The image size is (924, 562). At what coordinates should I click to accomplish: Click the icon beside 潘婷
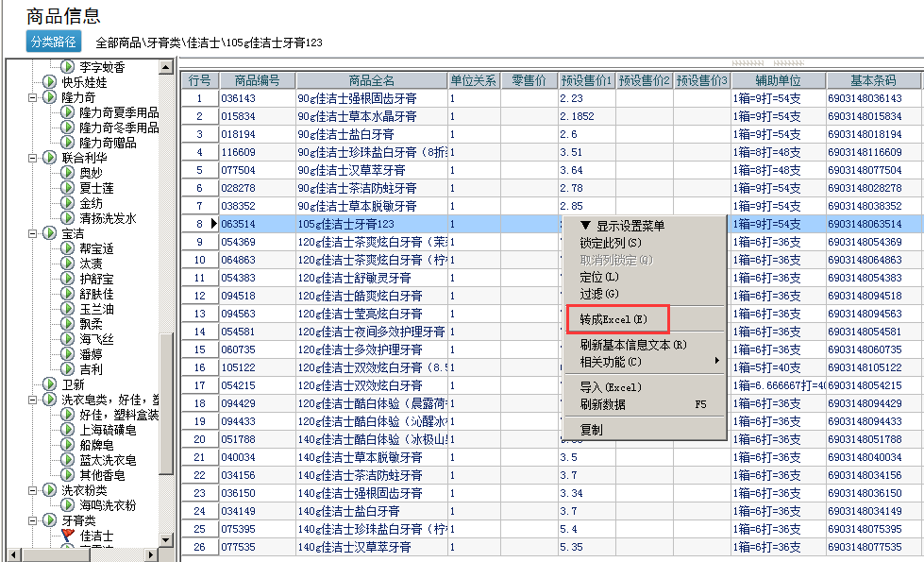(68, 354)
